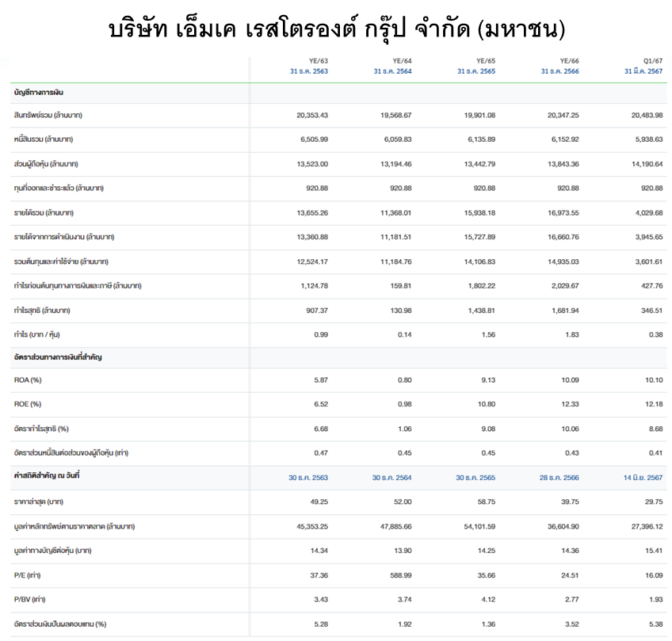This screenshot has width=672, height=641.
Task: Click ROA value 9.13
Action: click(489, 380)
